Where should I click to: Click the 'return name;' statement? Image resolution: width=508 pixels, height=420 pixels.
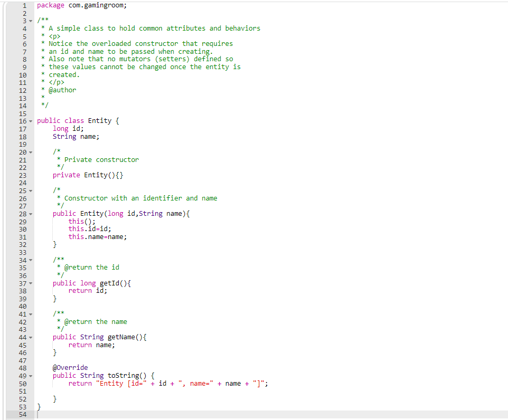tap(92, 345)
